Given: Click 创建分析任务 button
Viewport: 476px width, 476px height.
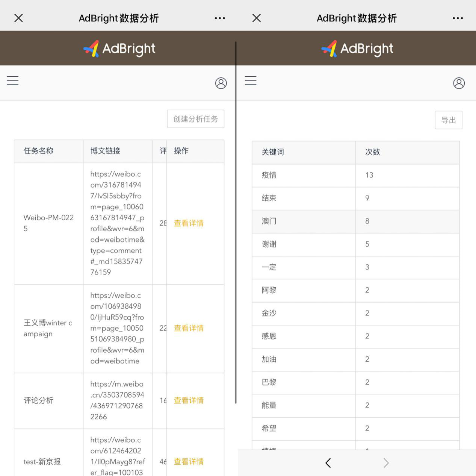Looking at the screenshot, I should (195, 119).
